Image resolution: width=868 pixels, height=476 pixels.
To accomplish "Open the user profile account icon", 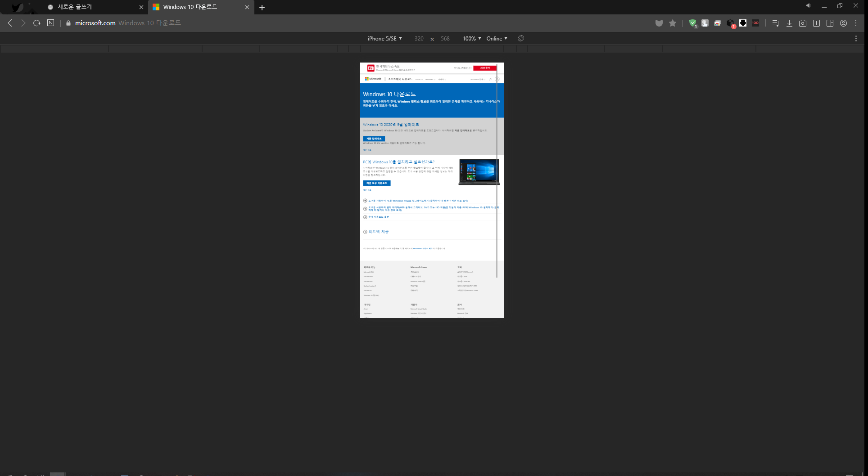I will [x=844, y=23].
